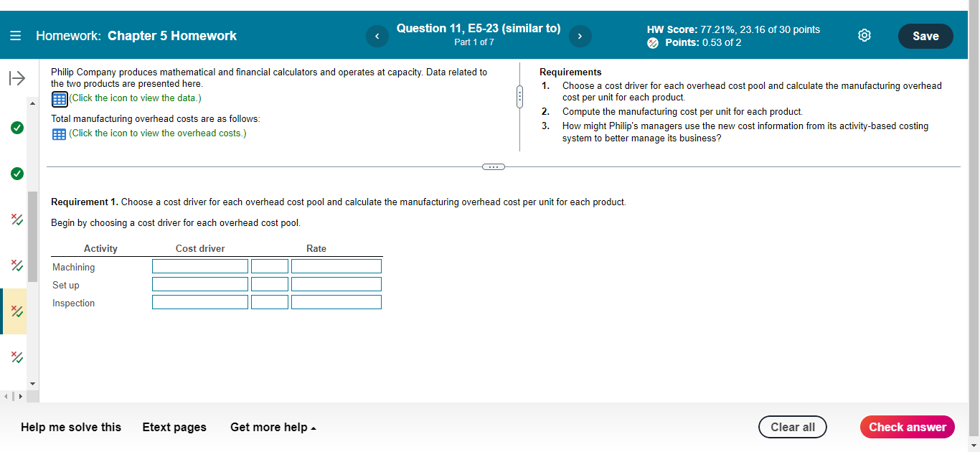
Task: Click the last partial-credit icon in sidebar
Action: coord(16,357)
